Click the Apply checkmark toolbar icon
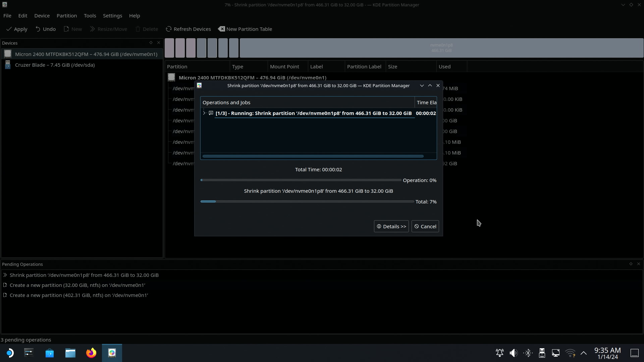Image resolution: width=644 pixels, height=362 pixels. 9,29
